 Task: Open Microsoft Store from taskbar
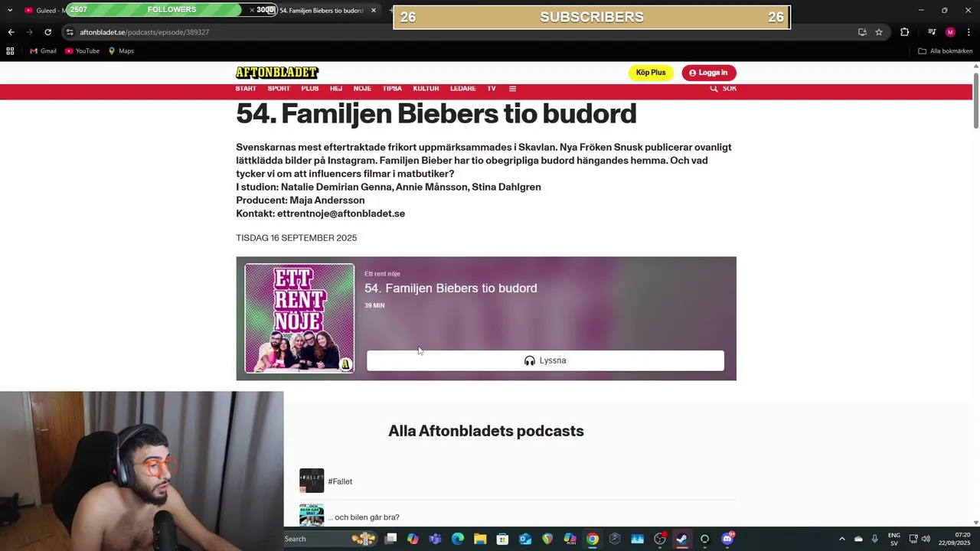[503, 539]
